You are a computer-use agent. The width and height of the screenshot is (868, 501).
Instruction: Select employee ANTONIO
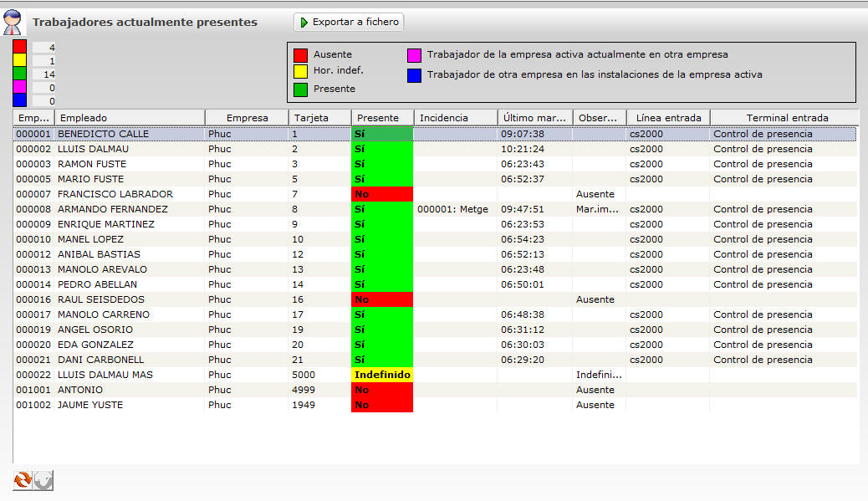(x=80, y=390)
